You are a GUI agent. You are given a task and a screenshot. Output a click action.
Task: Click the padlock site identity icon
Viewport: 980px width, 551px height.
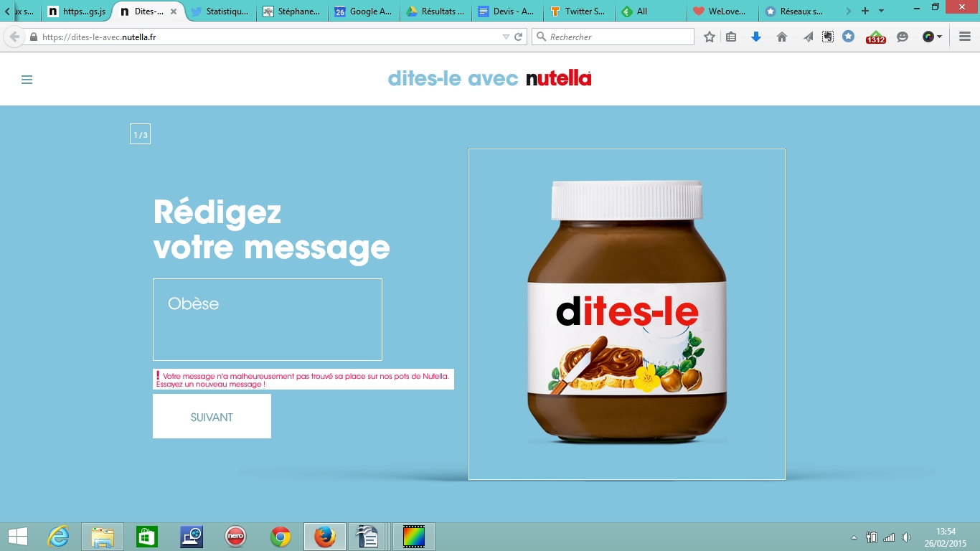(34, 37)
